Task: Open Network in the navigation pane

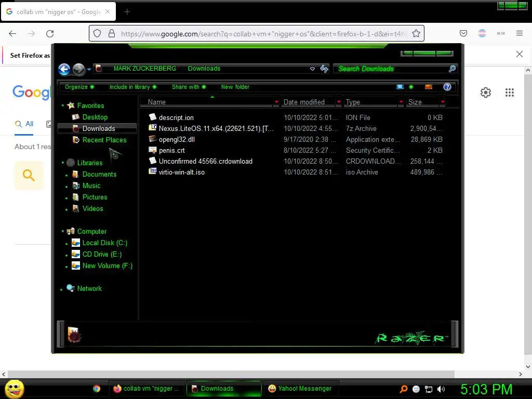Action: pos(89,288)
